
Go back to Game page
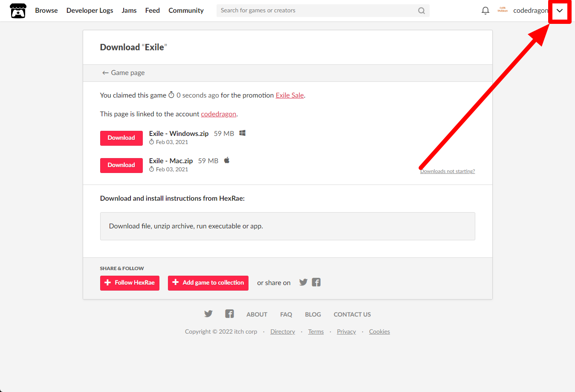tap(123, 73)
